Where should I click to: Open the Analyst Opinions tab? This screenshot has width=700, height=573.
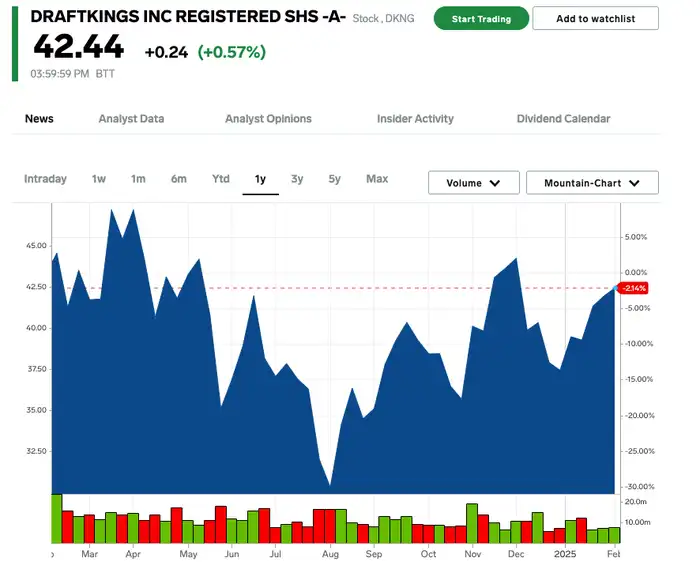[x=268, y=119]
